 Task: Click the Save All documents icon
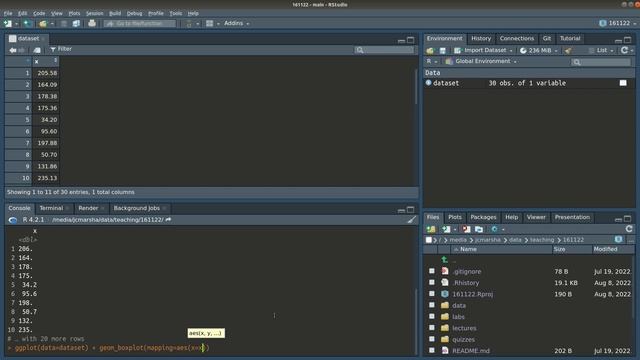point(76,23)
